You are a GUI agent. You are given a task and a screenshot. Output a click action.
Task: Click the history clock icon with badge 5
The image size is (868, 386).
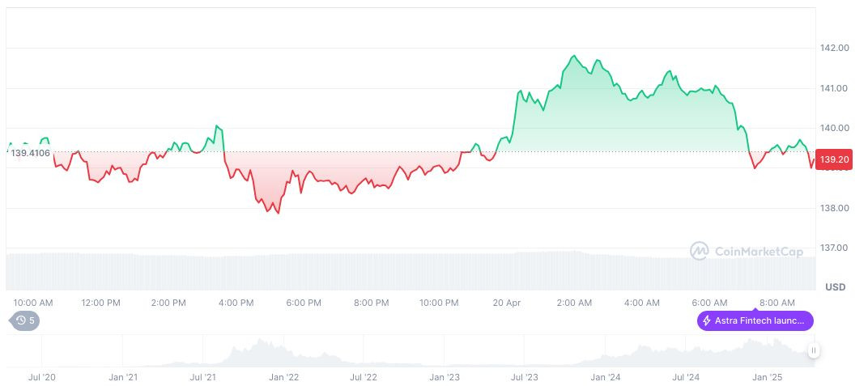(22, 320)
